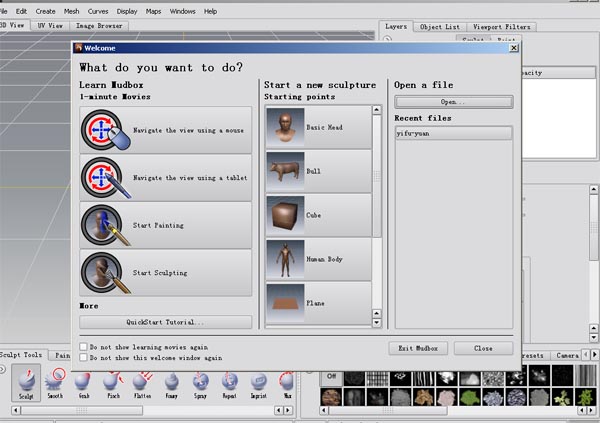Play the Start Sculpting movie
Screen dimensions: 600x423
[166, 273]
